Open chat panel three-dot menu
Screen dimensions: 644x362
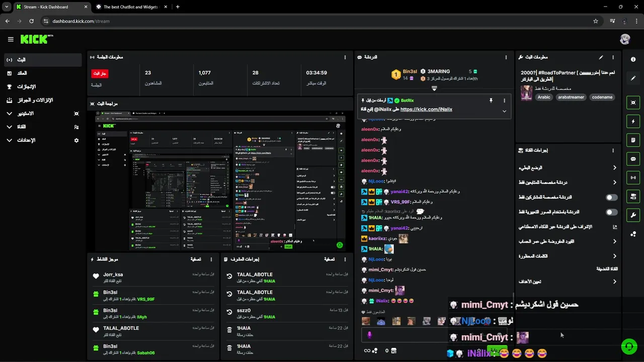click(505, 57)
